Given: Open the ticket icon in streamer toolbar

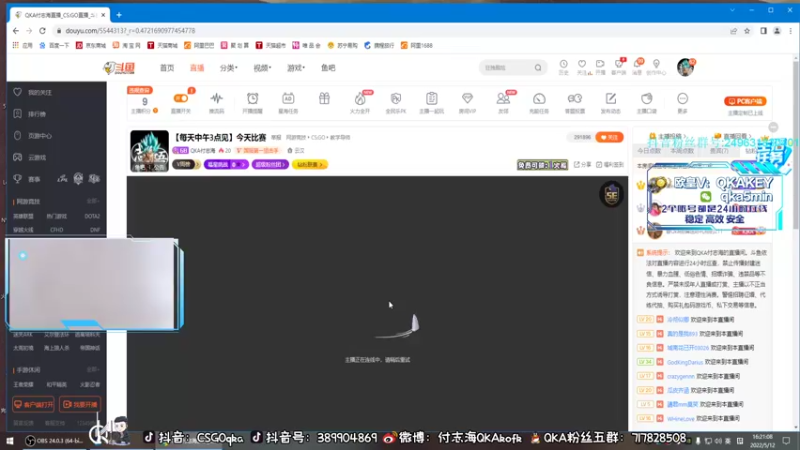Looking at the screenshot, I should [574, 98].
